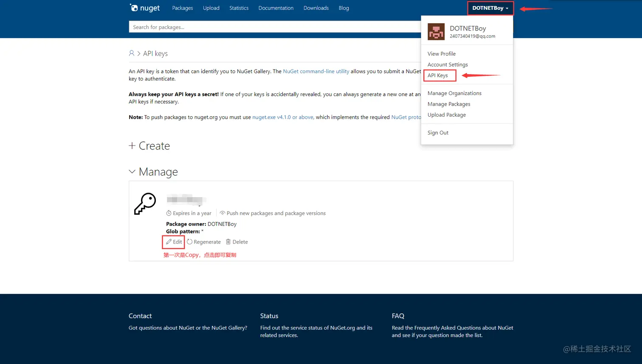Open the Contact footer heading
Viewport: 642px width, 364px height.
tap(140, 316)
